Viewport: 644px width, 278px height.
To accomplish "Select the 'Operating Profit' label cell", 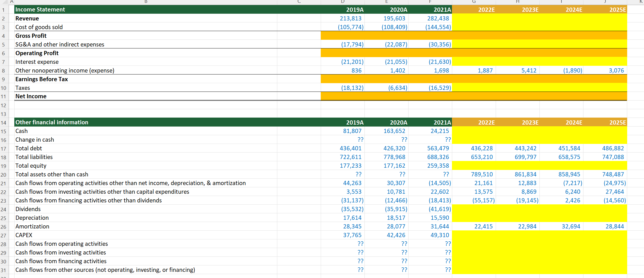I will (37, 53).
